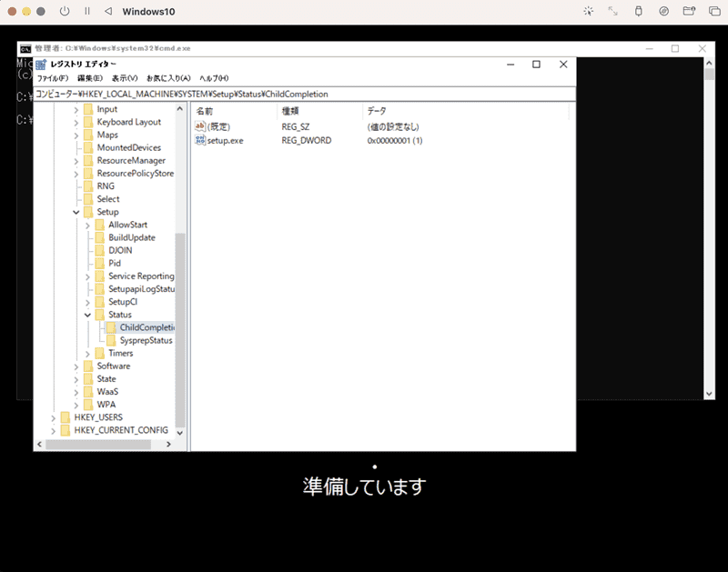
Task: Expand the ResourcePolicyStore key
Action: click(x=76, y=174)
